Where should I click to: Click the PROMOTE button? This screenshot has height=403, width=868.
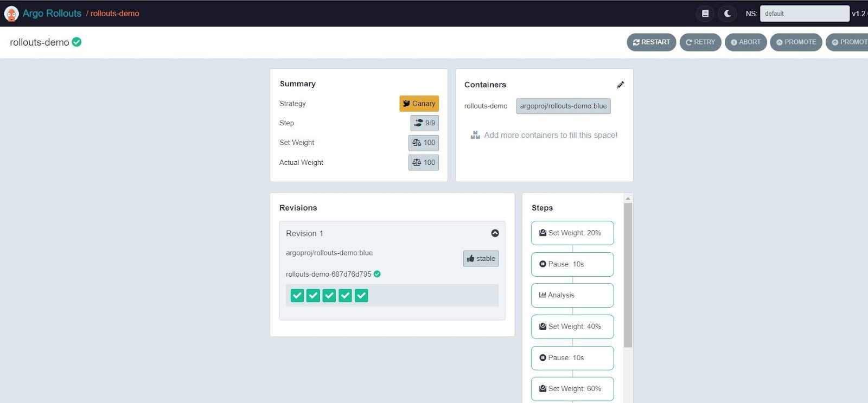pyautogui.click(x=796, y=42)
